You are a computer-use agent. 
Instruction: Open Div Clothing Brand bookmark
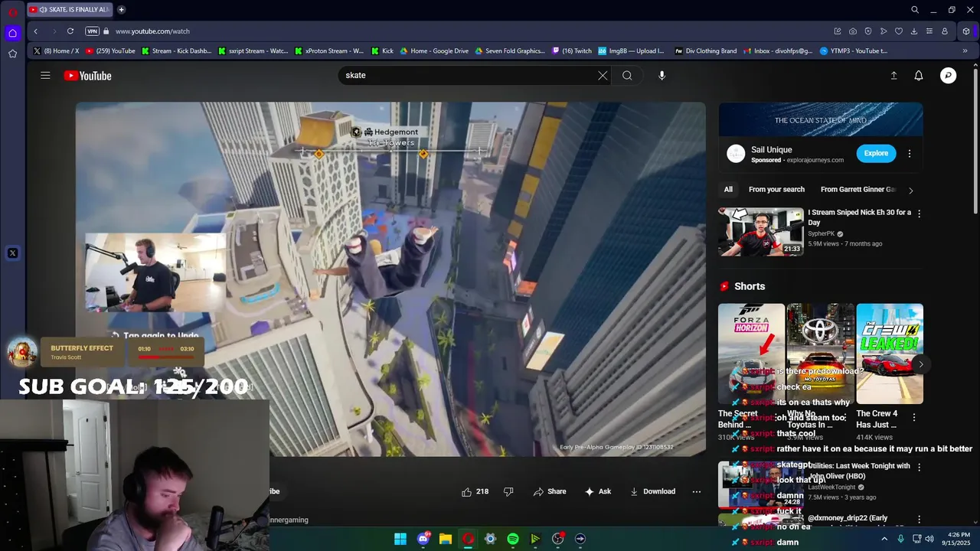[x=705, y=51]
